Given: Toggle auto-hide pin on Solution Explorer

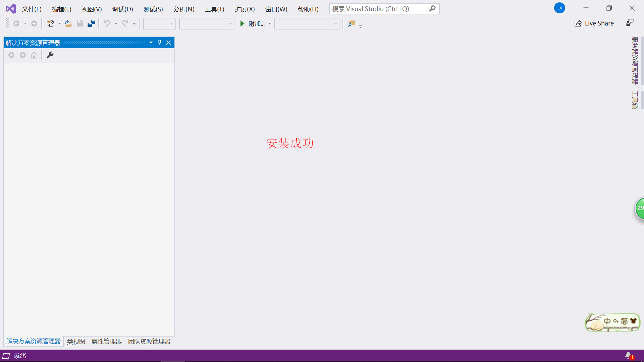Looking at the screenshot, I should pyautogui.click(x=160, y=43).
